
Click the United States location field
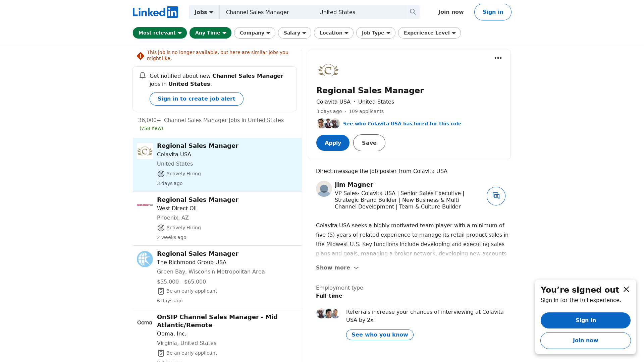359,12
